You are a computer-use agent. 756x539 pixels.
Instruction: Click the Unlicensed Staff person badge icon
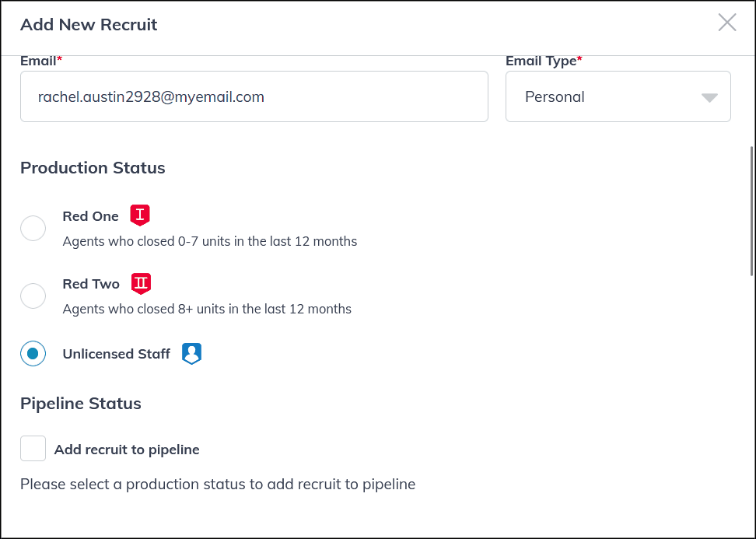click(x=191, y=353)
